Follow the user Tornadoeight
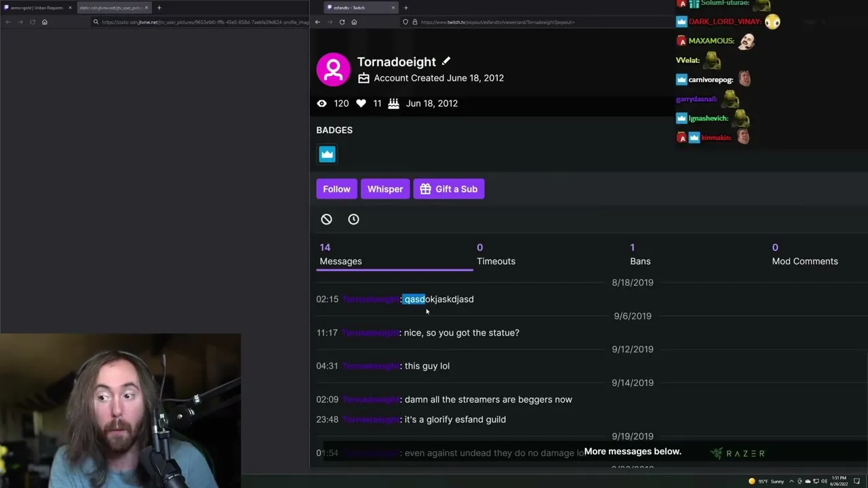The width and height of the screenshot is (868, 488). coord(336,189)
